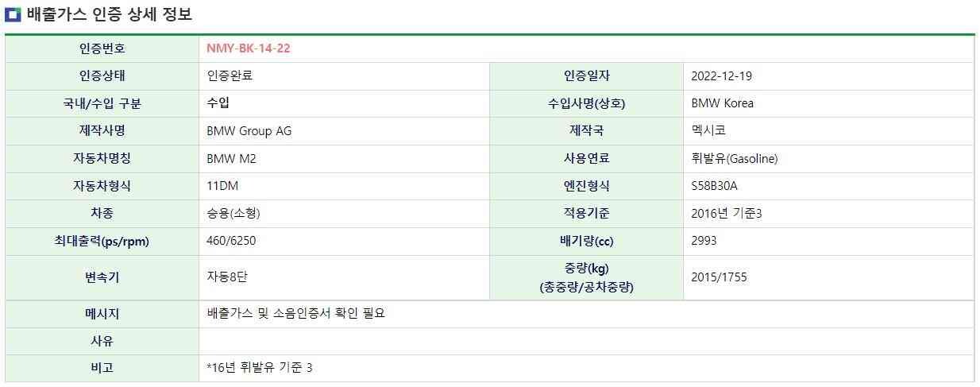This screenshot has height=387, width=980.
Task: Select the 인증완료 status value
Action: [230, 76]
